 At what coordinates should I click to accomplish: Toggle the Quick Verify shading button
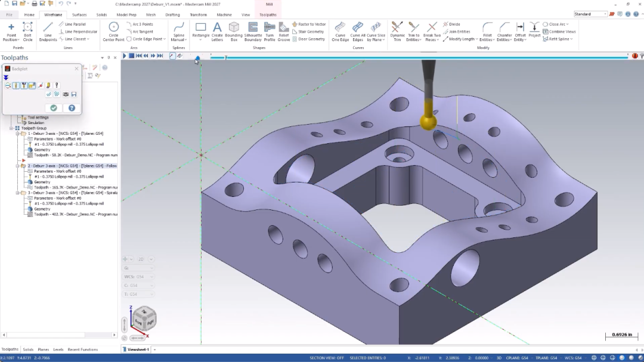tap(48, 85)
